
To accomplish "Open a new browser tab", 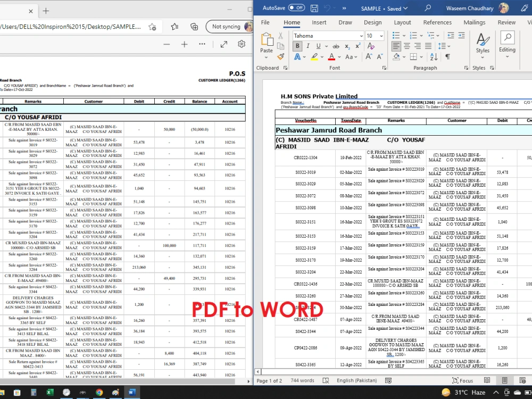I will coord(46,11).
